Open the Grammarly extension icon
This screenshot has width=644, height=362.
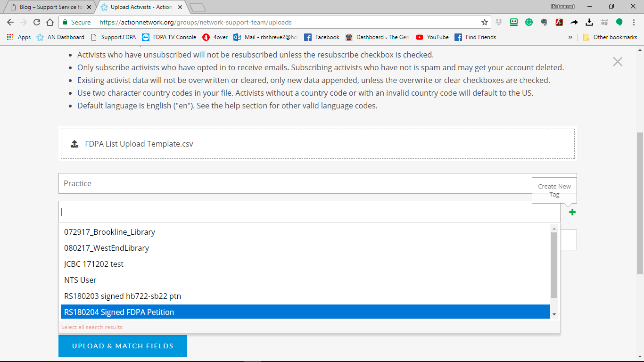tap(529, 22)
